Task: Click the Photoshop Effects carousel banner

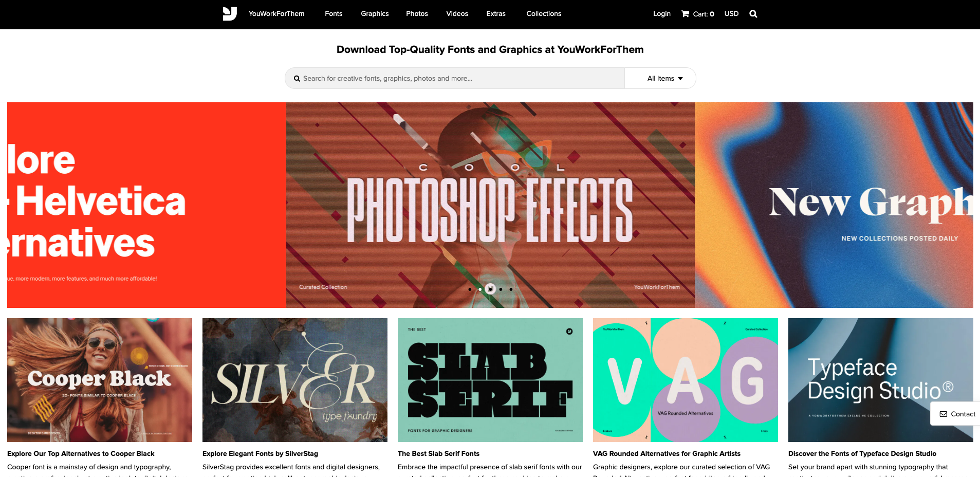Action: click(x=490, y=205)
